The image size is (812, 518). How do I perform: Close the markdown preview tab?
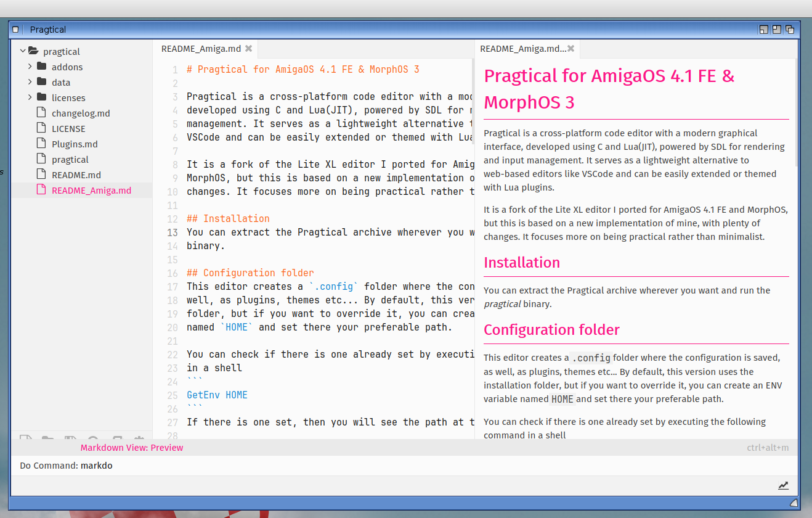coord(570,48)
